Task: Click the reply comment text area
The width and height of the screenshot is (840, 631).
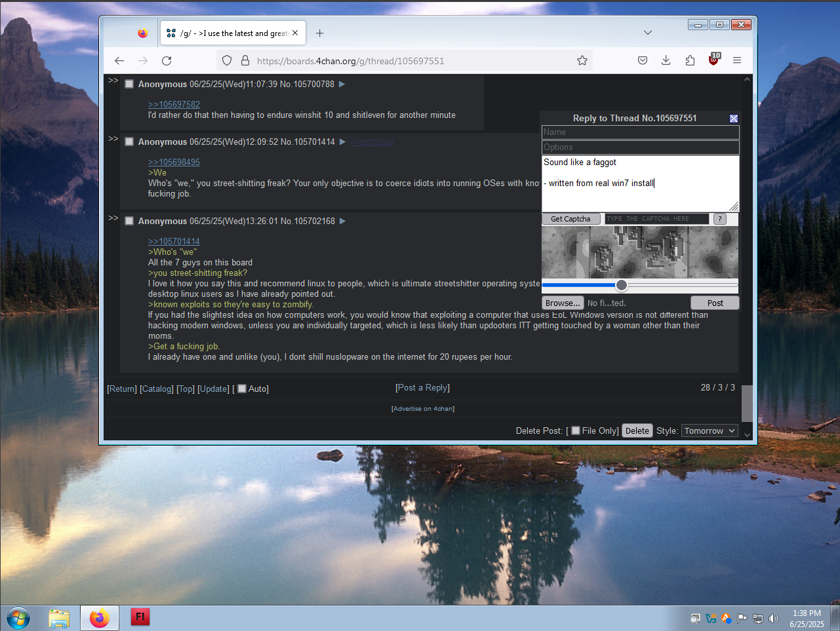Action: pyautogui.click(x=641, y=183)
